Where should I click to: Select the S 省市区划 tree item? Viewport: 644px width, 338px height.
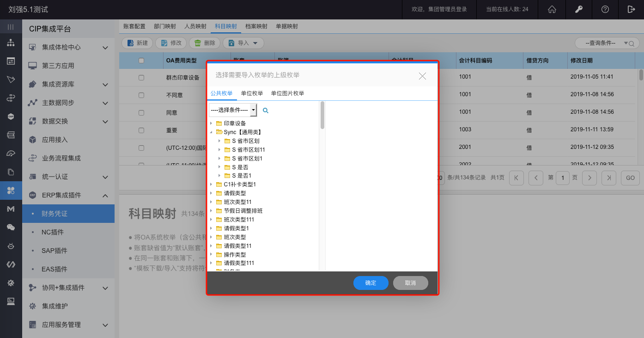click(x=245, y=141)
